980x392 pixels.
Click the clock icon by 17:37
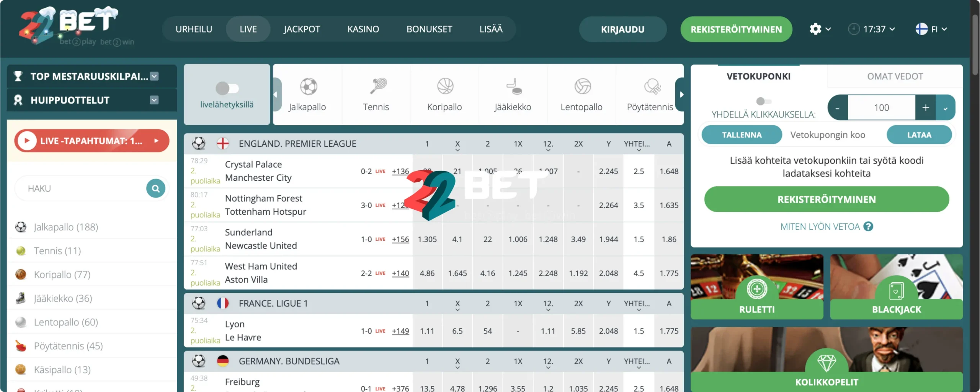[853, 29]
